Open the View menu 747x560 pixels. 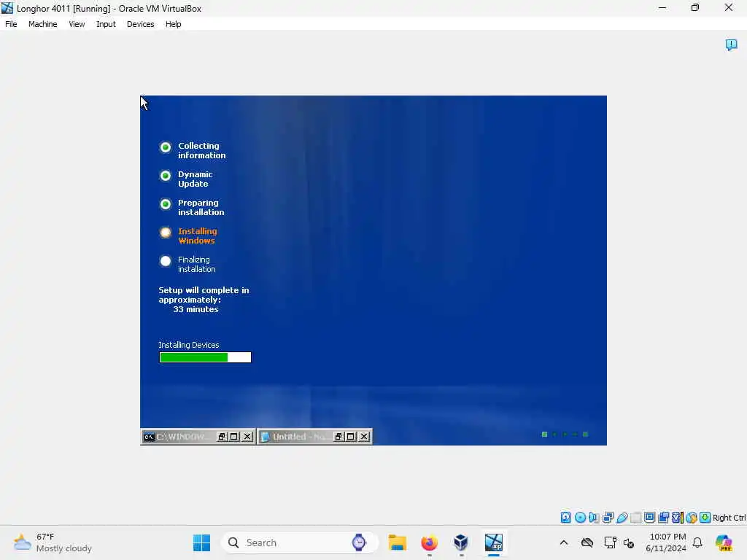coord(77,24)
